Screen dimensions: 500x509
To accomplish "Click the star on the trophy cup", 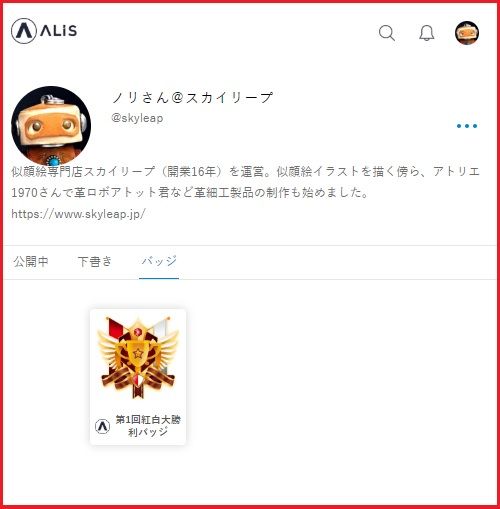I will click(x=138, y=353).
